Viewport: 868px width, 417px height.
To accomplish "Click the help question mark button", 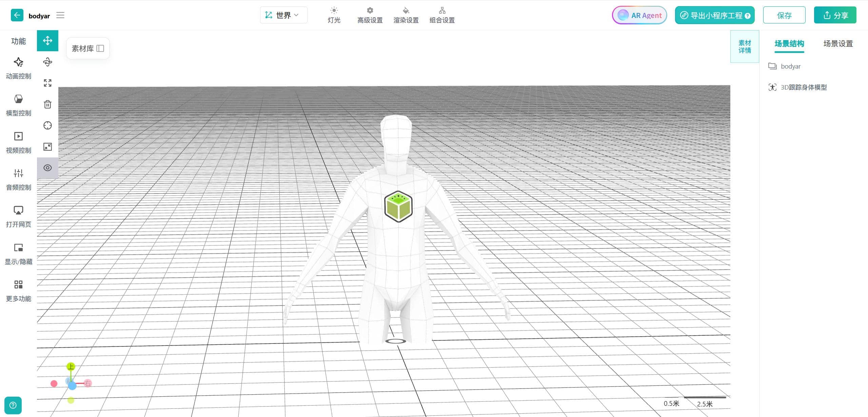I will coord(13,405).
